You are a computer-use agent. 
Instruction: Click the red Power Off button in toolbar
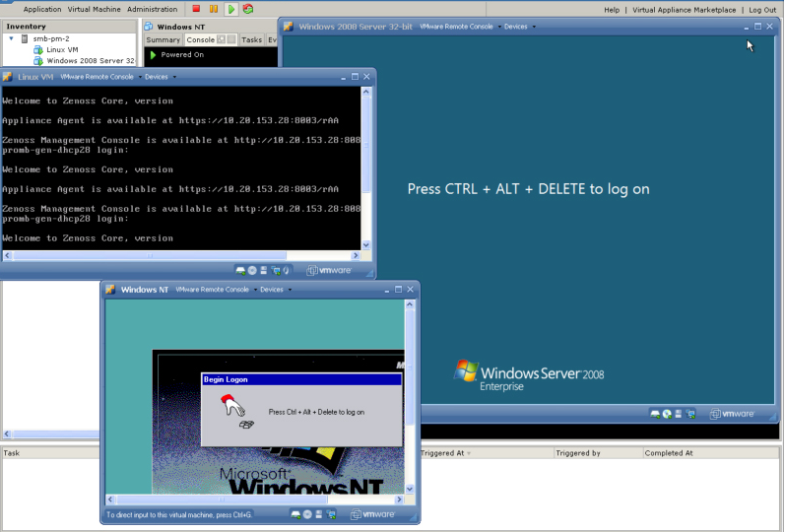tap(196, 9)
